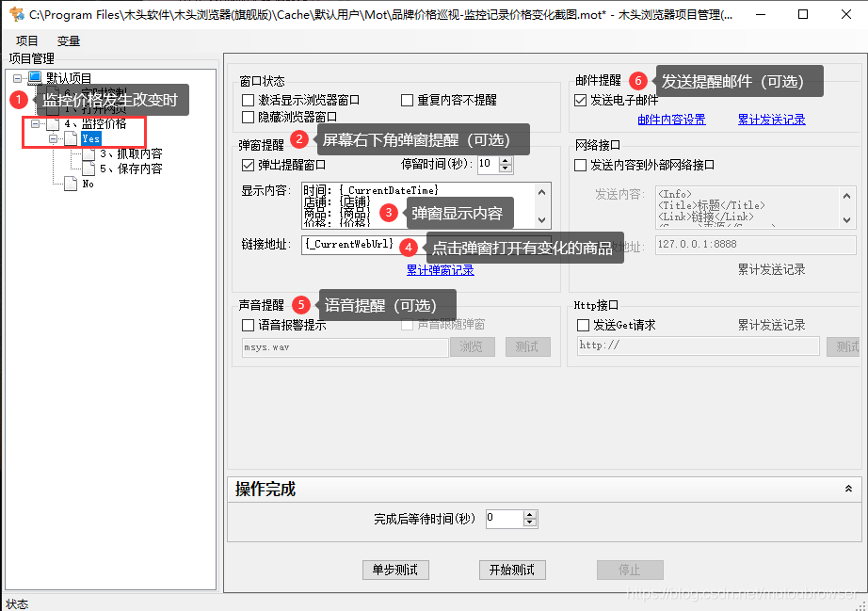This screenshot has height=611, width=868.
Task: Open 累计发送记录 link under 邮件提醒
Action: (x=772, y=120)
